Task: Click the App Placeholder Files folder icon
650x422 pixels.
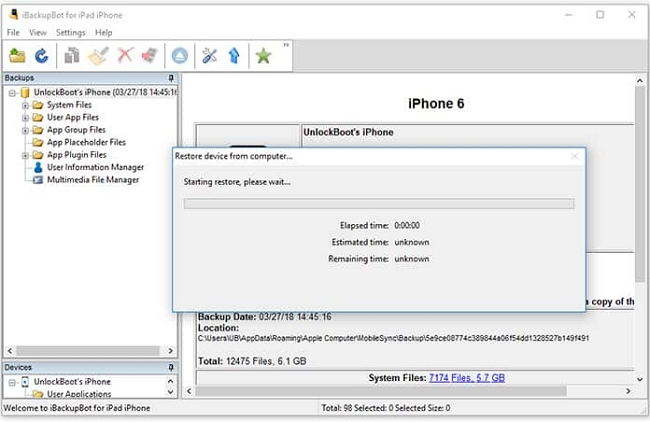Action: [38, 143]
